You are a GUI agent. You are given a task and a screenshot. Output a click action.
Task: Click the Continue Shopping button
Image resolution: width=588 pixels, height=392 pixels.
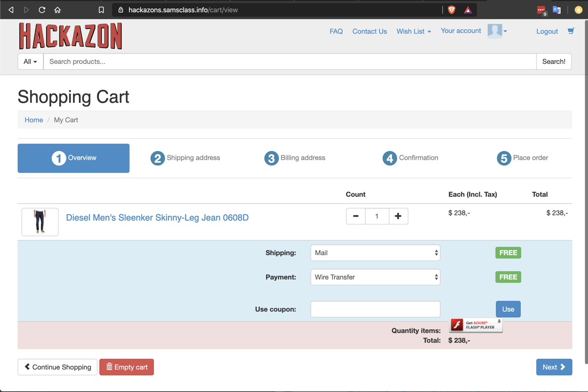57,367
